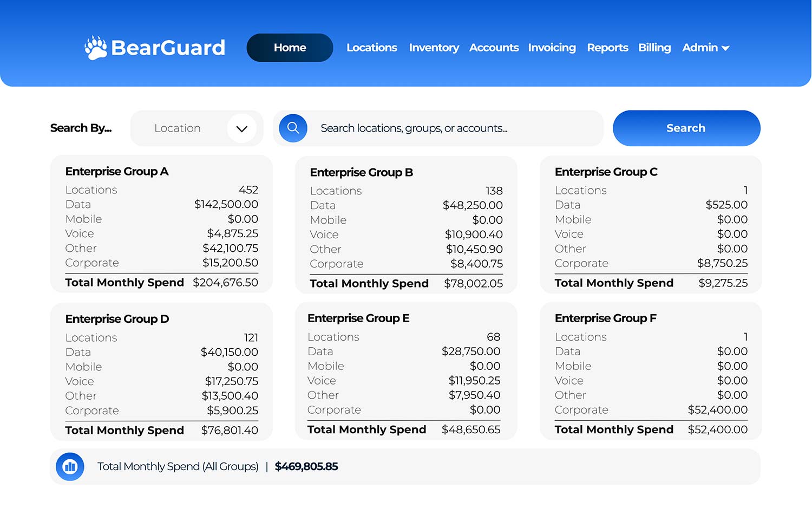Select Group B corporate value $8,400.75
The width and height of the screenshot is (812, 508).
(x=477, y=264)
